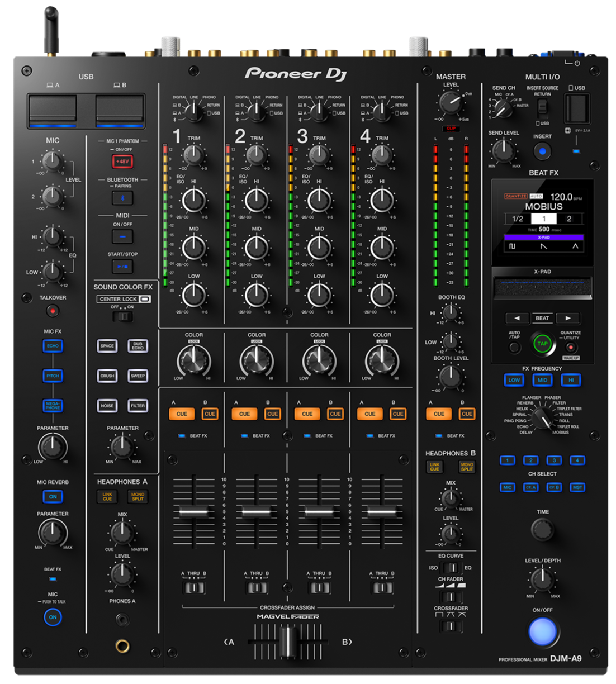Click the beat right arrow button
Image resolution: width=616 pixels, height=684 pixels.
tap(568, 318)
